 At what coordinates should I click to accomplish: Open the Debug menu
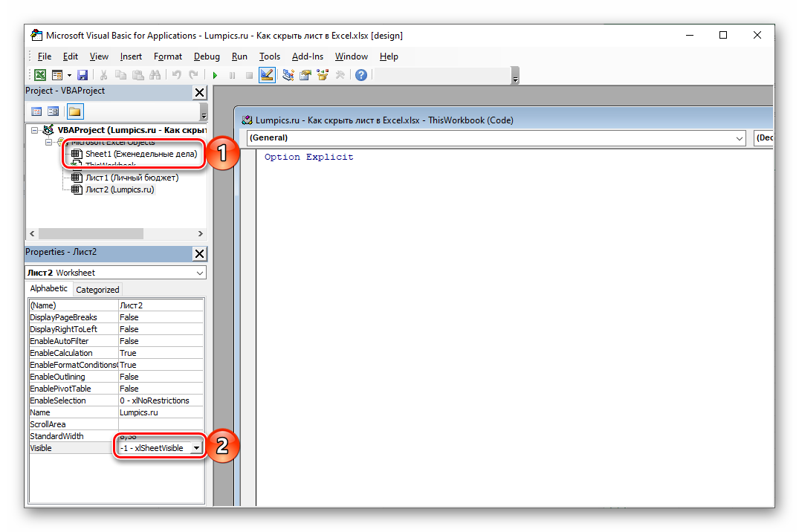pos(207,56)
